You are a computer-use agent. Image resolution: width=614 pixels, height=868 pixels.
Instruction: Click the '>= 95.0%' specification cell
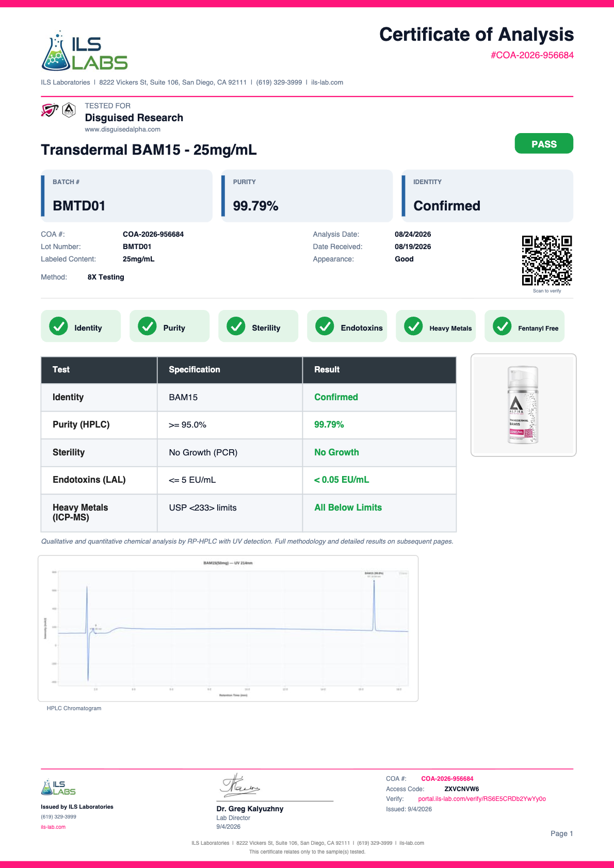[230, 425]
